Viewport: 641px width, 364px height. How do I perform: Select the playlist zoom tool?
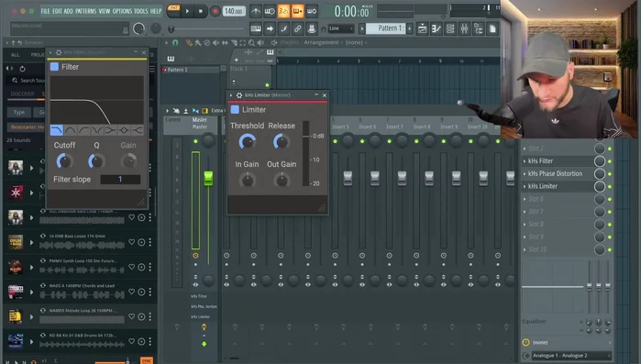251,42
